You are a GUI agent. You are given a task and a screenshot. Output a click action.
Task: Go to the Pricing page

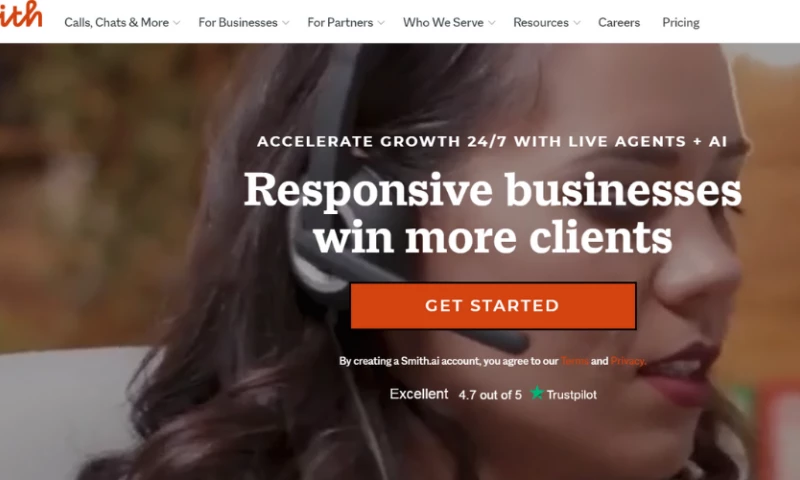681,22
